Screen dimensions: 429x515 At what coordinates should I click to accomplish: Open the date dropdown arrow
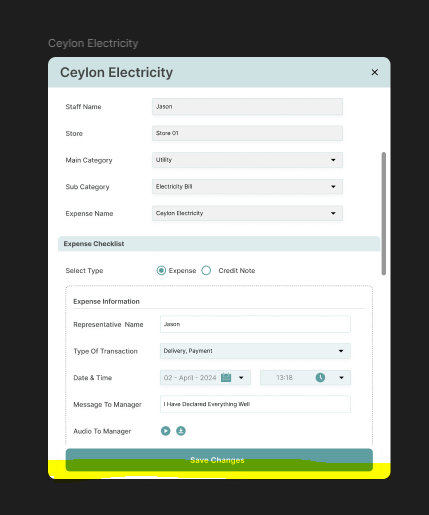(x=241, y=378)
